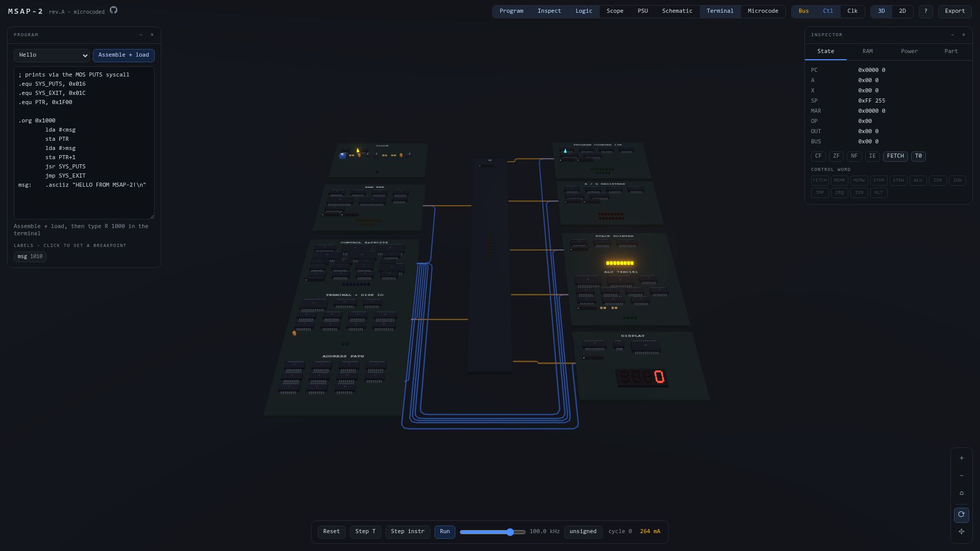Adjust the clock speed slider
Image resolution: width=980 pixels, height=551 pixels.
click(x=493, y=532)
